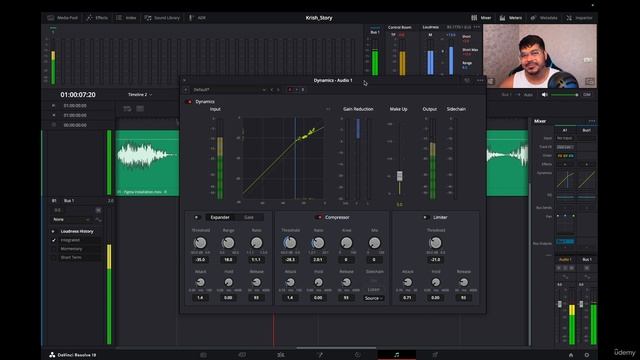
Task: Enable the Expander section toggle
Action: tap(197, 218)
